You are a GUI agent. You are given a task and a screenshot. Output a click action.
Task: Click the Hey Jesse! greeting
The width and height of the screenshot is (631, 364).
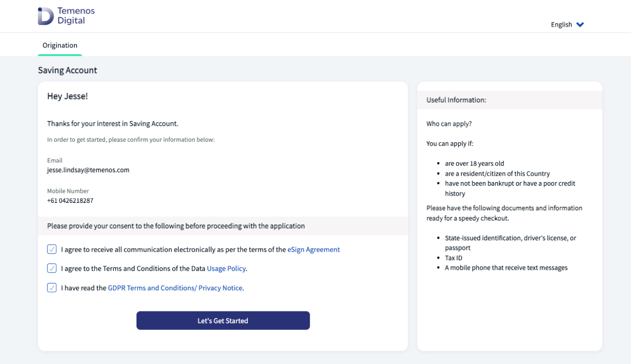tap(67, 96)
